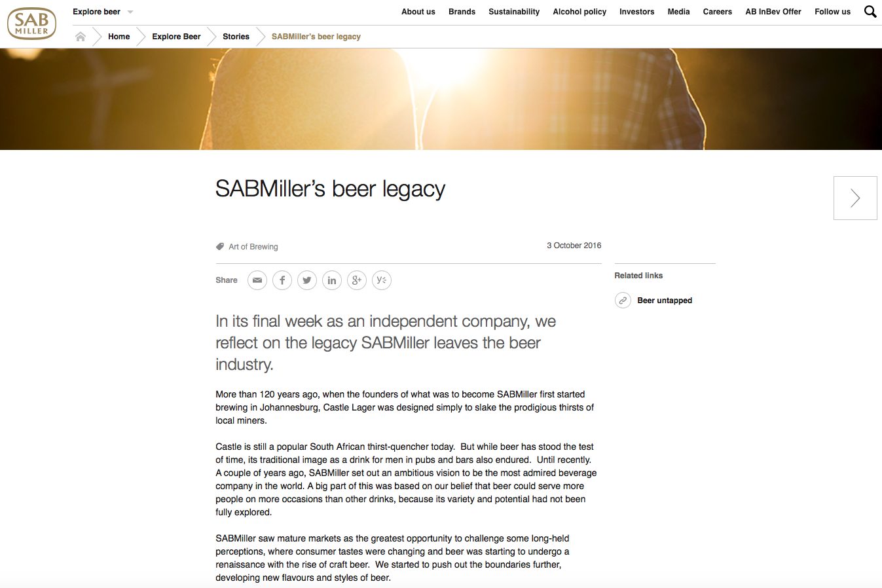Share article on Twitter
This screenshot has height=588, width=882.
tap(307, 280)
